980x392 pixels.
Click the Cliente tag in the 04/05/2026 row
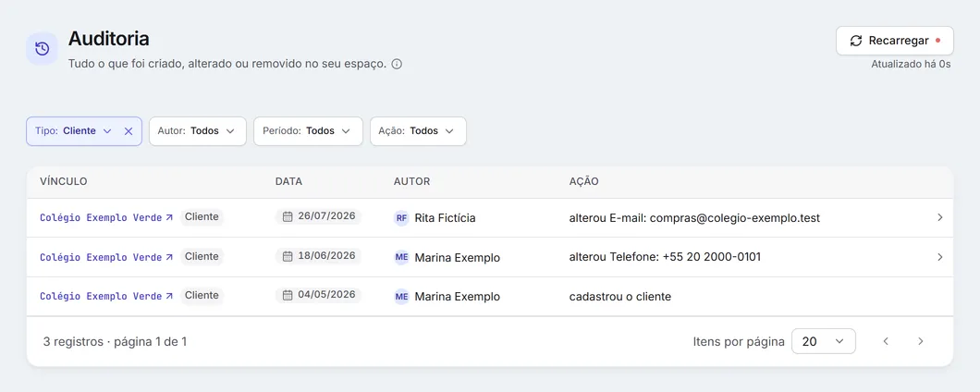[x=202, y=295]
